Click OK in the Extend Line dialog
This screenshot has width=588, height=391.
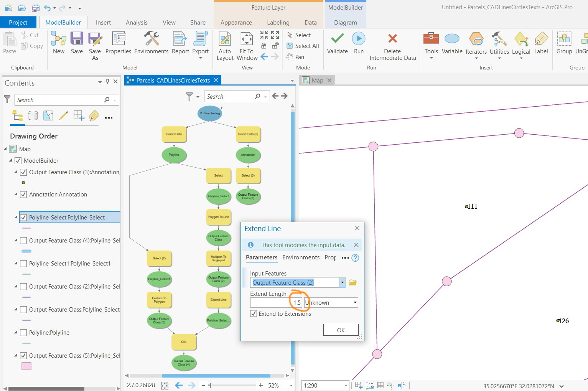click(x=341, y=330)
